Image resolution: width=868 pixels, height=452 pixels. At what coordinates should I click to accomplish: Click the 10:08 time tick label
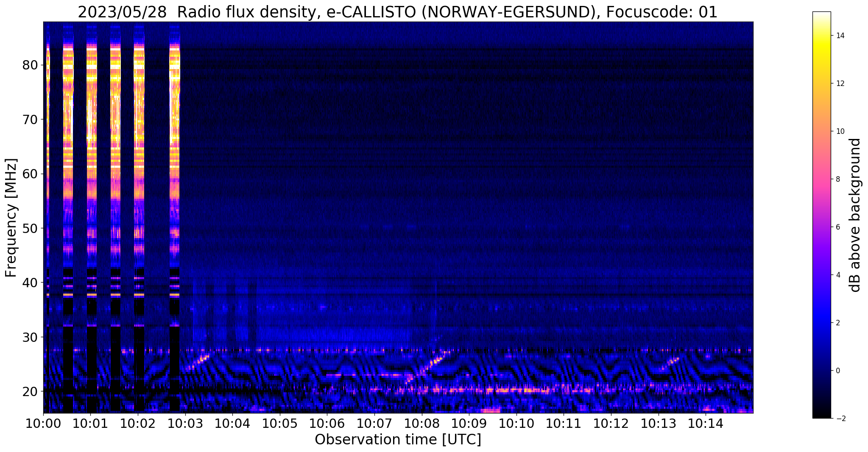click(421, 423)
